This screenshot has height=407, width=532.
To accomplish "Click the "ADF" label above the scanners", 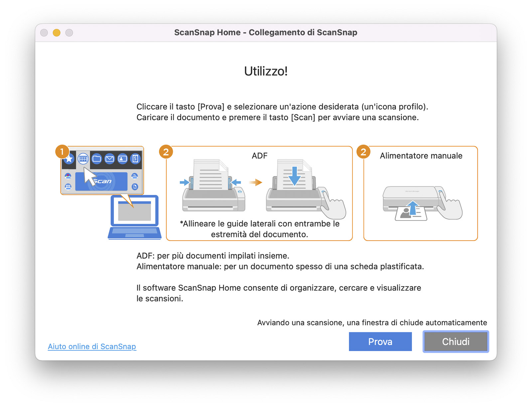I will click(259, 156).
